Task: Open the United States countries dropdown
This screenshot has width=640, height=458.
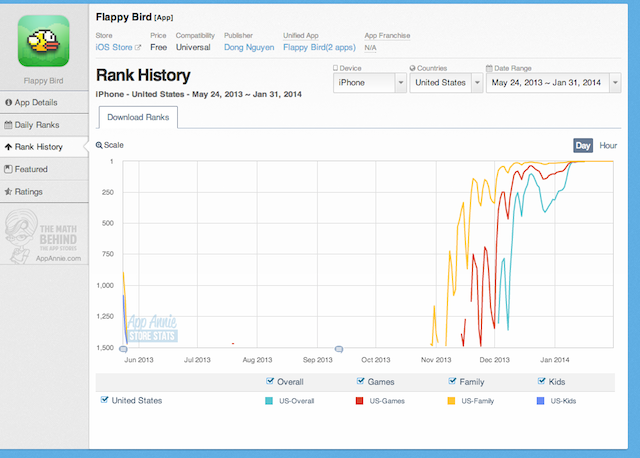Action: (446, 83)
